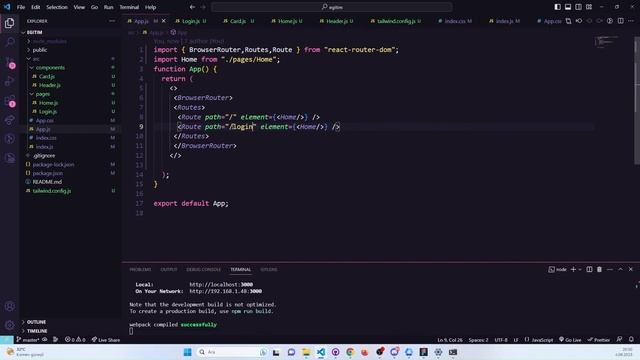The height and width of the screenshot is (360, 640).
Task: Switch to the index.css editor tab
Action: pyautogui.click(x=455, y=21)
